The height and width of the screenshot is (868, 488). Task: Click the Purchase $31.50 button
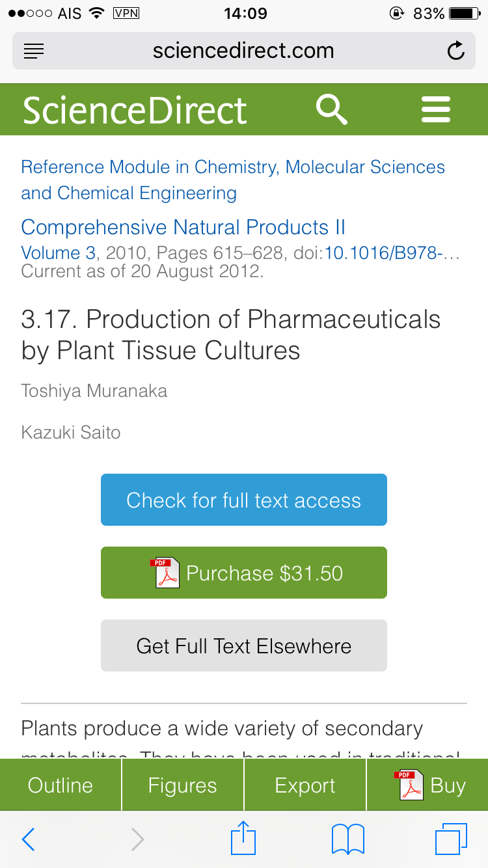point(244,573)
